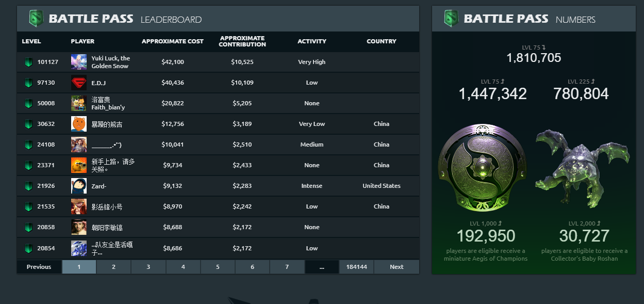
Task: Click player name E.D.J
Action: (98, 83)
